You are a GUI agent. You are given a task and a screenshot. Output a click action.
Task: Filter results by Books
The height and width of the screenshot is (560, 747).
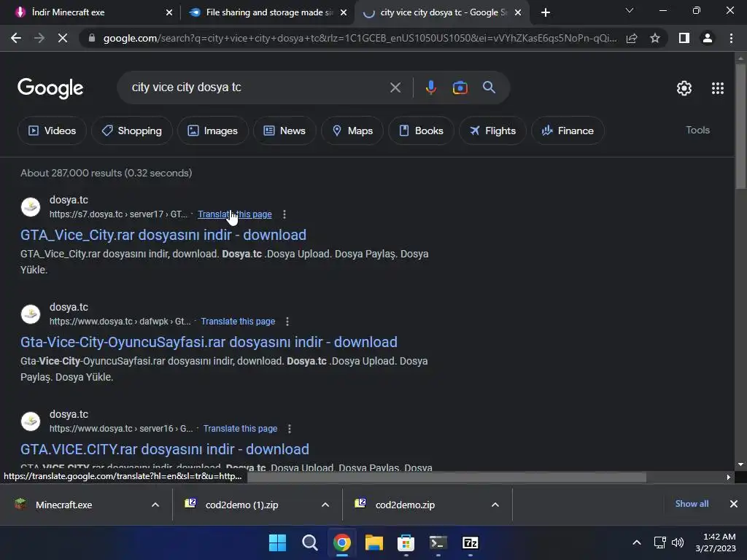point(421,131)
